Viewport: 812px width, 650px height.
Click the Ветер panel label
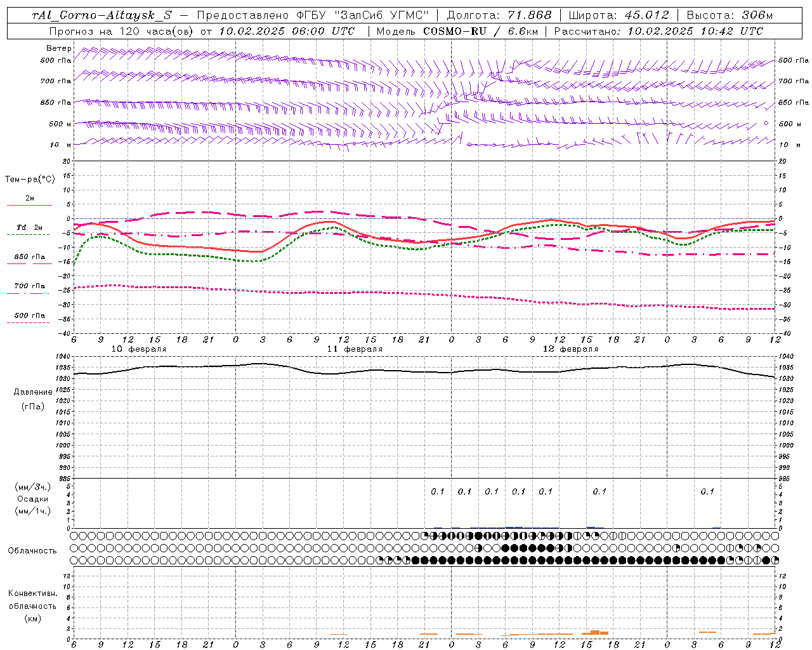click(x=59, y=48)
